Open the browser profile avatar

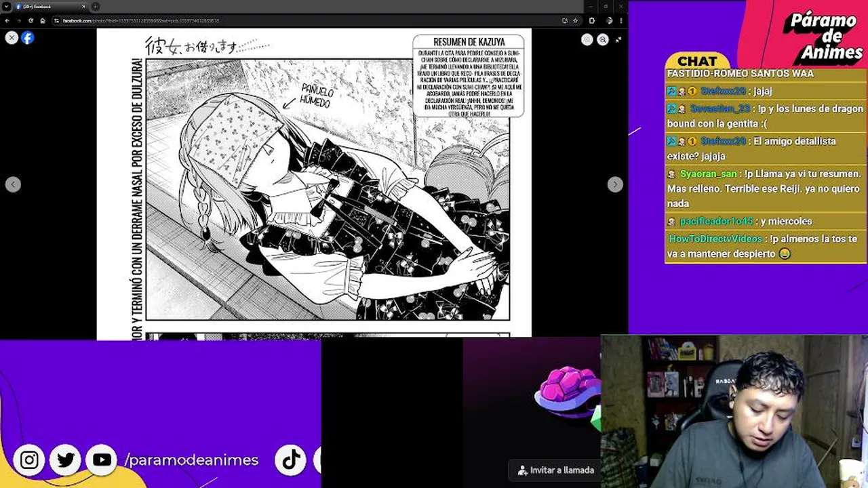click(609, 21)
